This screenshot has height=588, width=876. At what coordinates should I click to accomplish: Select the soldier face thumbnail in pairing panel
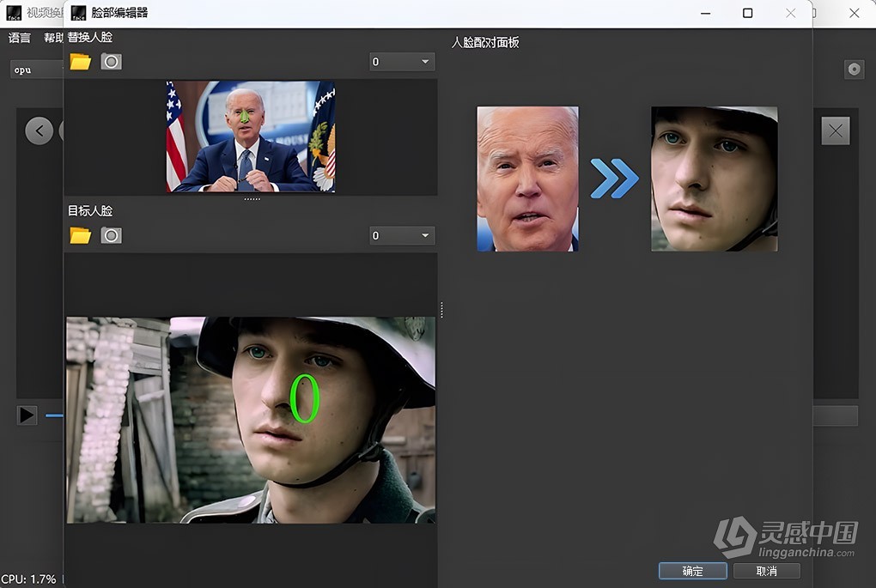(714, 179)
